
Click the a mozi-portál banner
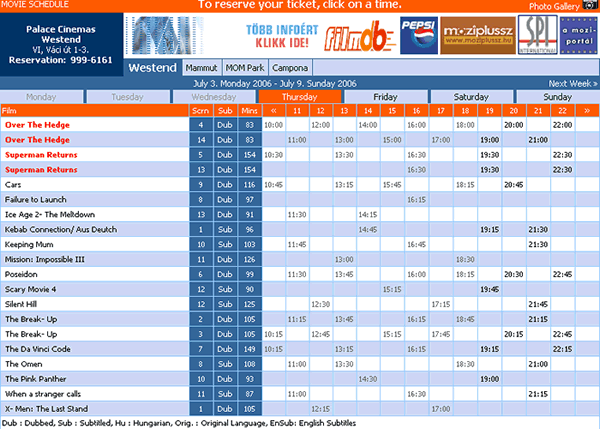click(x=579, y=35)
